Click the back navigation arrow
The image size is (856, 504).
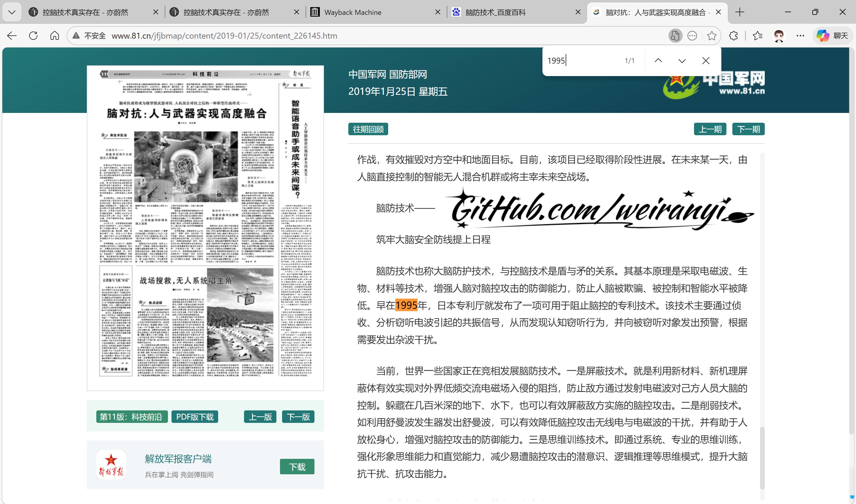click(x=12, y=36)
